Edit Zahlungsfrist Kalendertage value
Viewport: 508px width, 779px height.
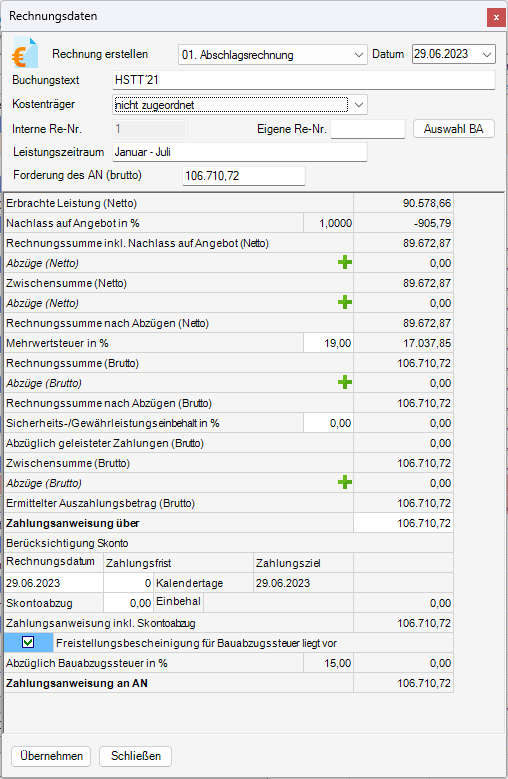point(129,583)
